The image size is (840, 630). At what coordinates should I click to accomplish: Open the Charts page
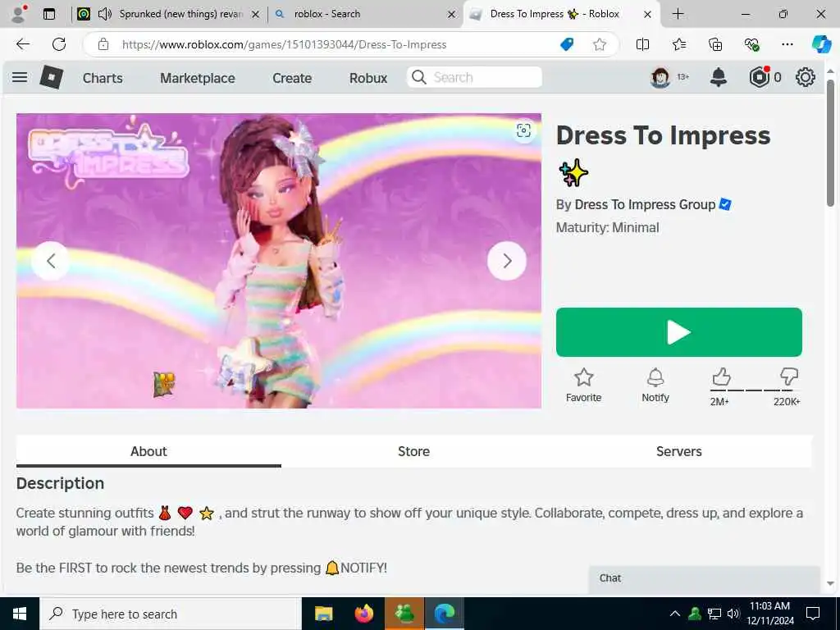103,78
